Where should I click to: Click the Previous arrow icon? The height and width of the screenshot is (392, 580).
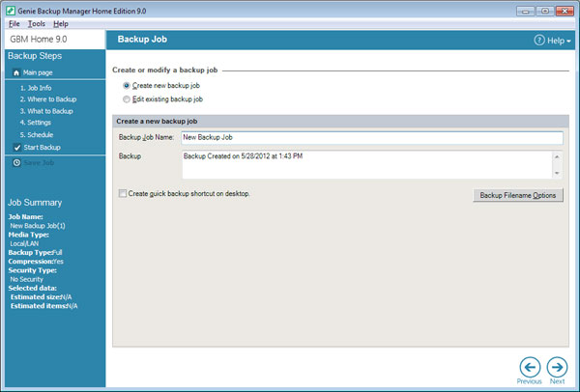click(530, 367)
